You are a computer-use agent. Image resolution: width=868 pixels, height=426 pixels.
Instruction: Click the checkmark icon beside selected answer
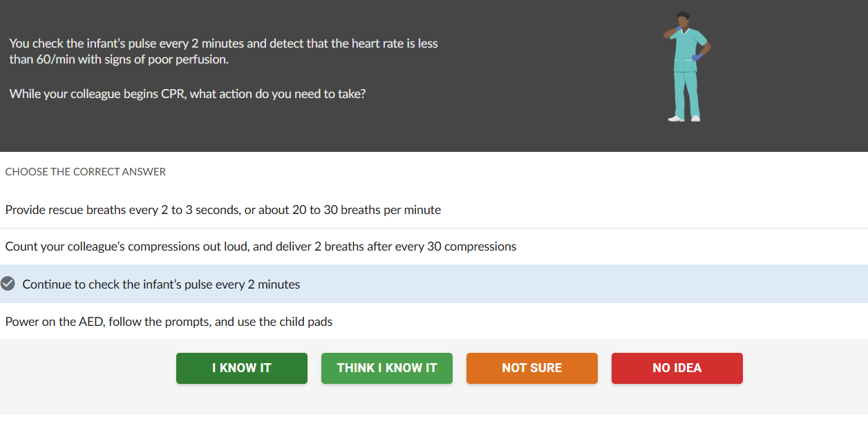tap(8, 283)
